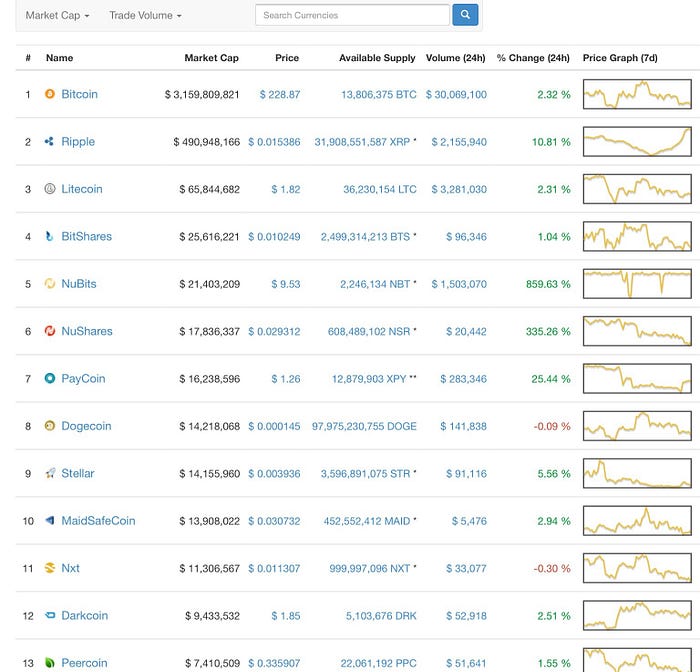View PayCoin 7-day price graph

[637, 379]
